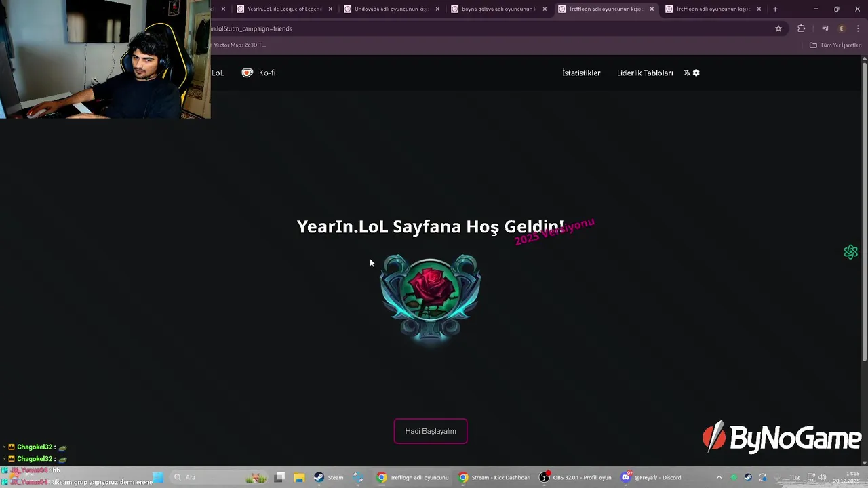The width and height of the screenshot is (868, 488).
Task: Switch to boyna galava adlı oyuncunun tab
Action: tap(499, 9)
